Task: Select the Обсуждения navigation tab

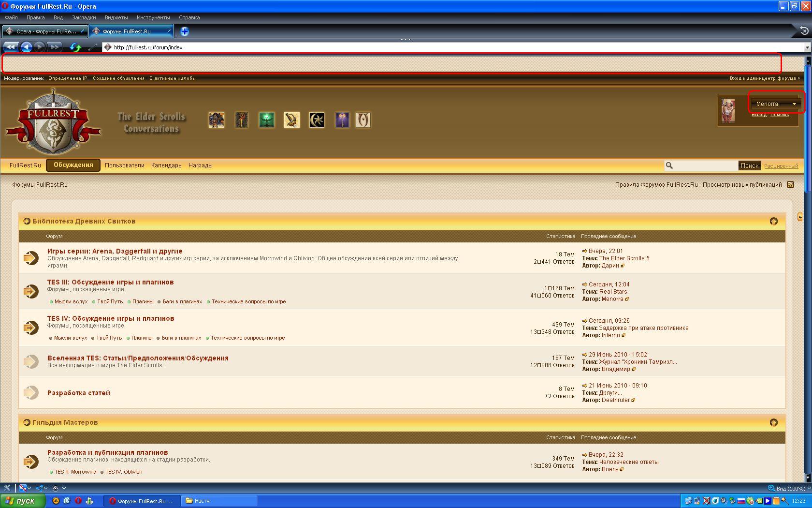Action: click(73, 165)
